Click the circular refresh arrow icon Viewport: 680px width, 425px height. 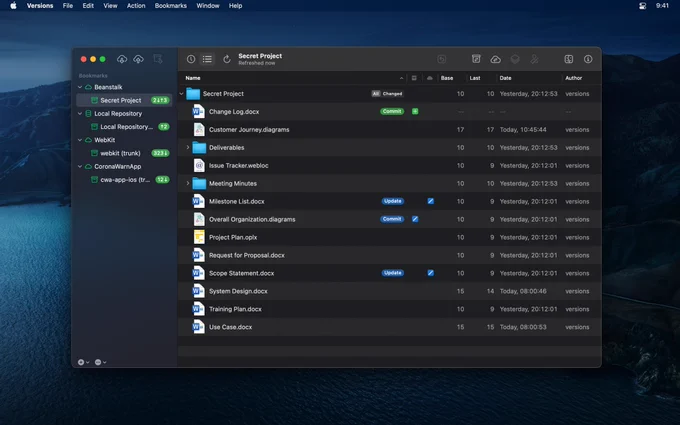(226, 59)
